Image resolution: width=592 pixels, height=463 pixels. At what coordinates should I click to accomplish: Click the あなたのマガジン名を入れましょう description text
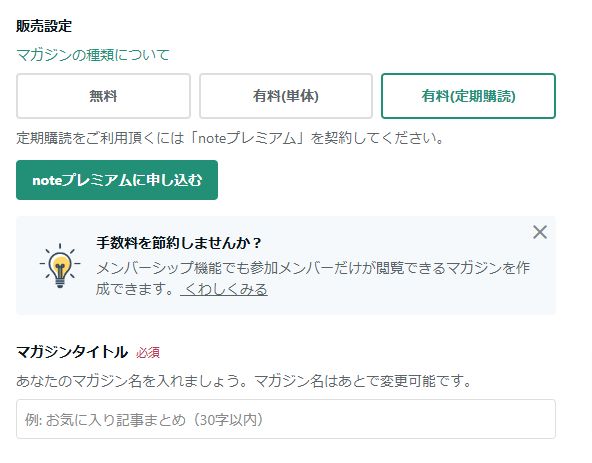pos(244,381)
